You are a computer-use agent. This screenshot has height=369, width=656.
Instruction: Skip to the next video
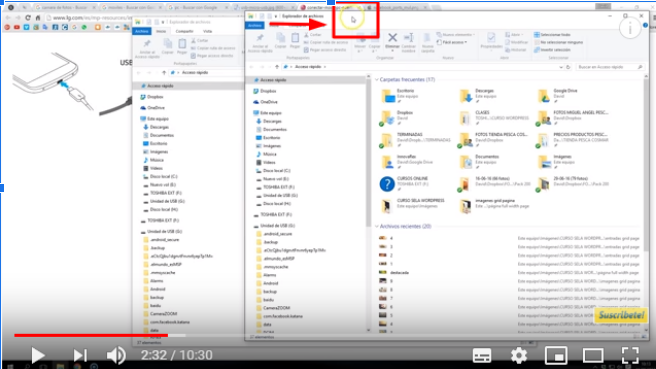pos(79,355)
